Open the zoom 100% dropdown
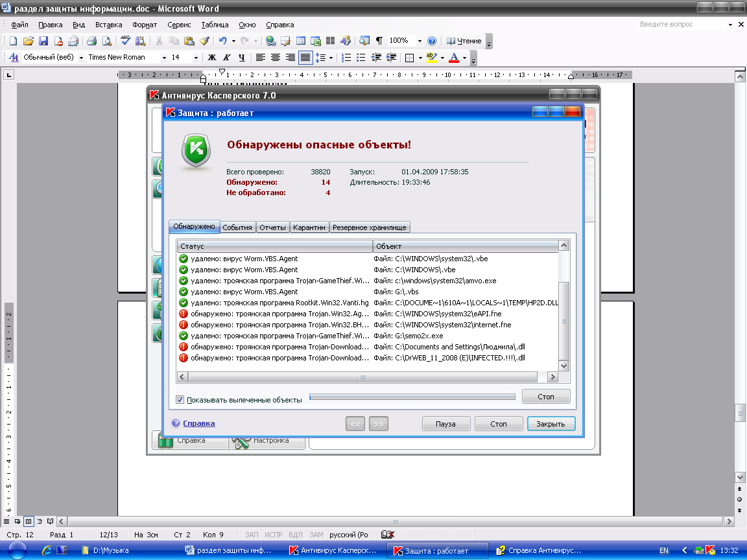This screenshot has height=560, width=747. pyautogui.click(x=420, y=41)
